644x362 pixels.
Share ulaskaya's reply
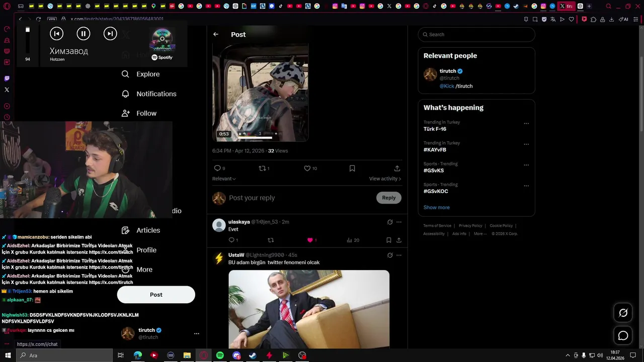pyautogui.click(x=399, y=240)
